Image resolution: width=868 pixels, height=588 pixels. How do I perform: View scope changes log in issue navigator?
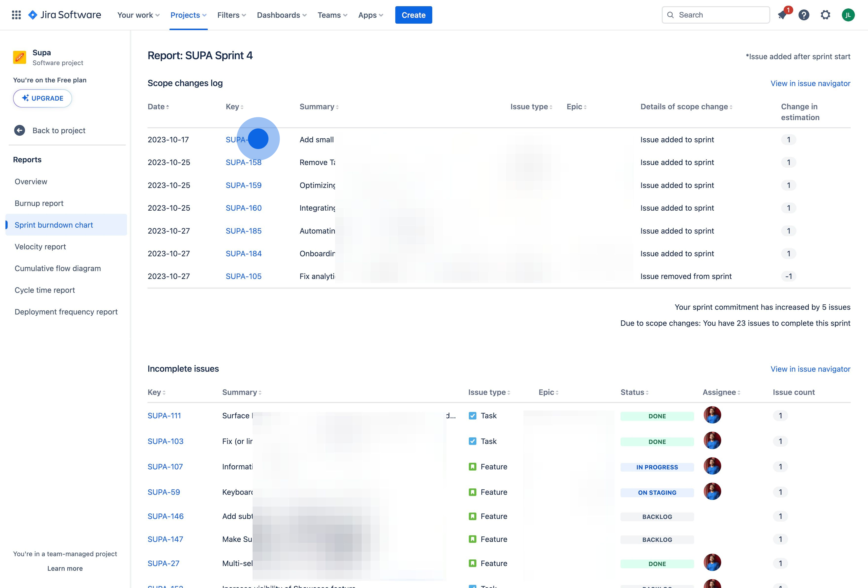click(810, 83)
